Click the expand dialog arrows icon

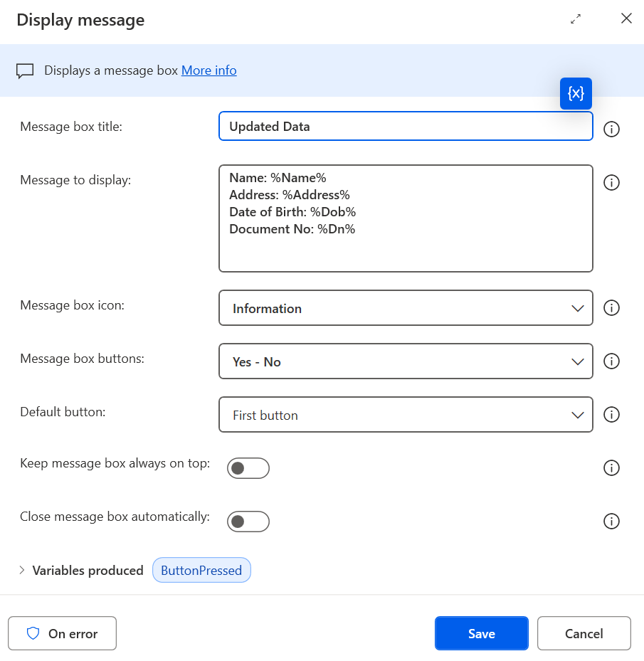[576, 19]
